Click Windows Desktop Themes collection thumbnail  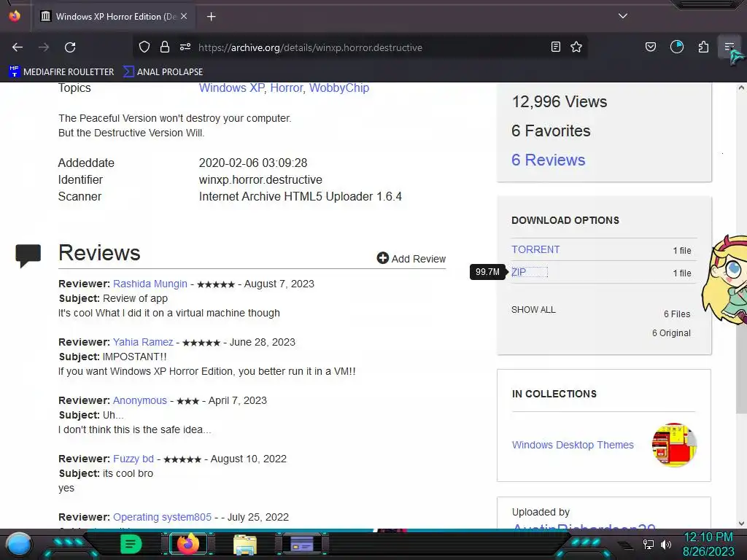[674, 445]
